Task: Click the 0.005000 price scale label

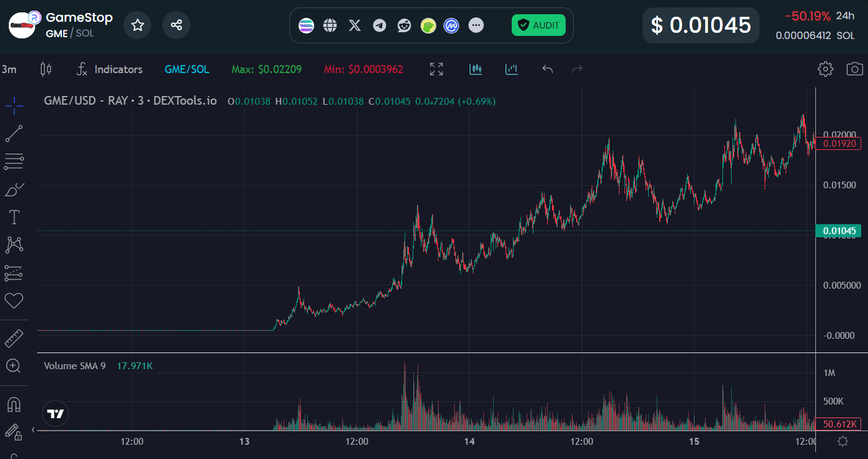Action: (x=841, y=286)
